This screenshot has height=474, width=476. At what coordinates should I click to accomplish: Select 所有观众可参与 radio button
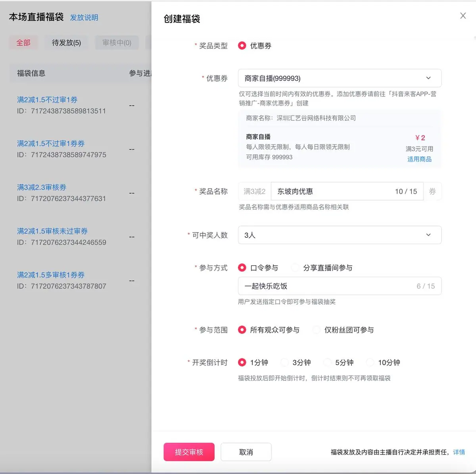click(x=242, y=330)
